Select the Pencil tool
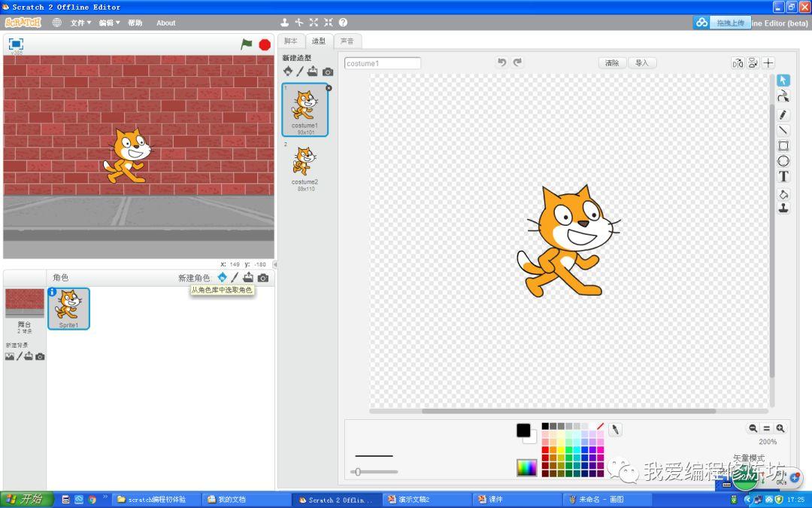 (783, 114)
